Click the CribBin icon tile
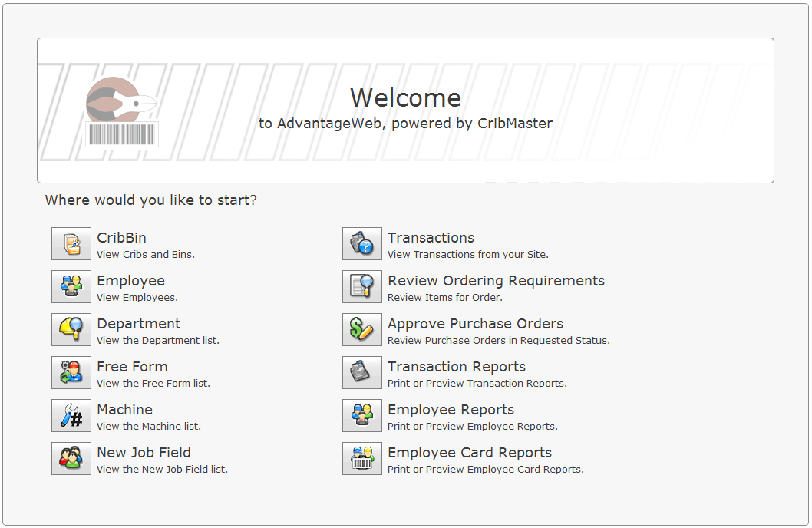The height and width of the screenshot is (528, 812). pyautogui.click(x=71, y=244)
